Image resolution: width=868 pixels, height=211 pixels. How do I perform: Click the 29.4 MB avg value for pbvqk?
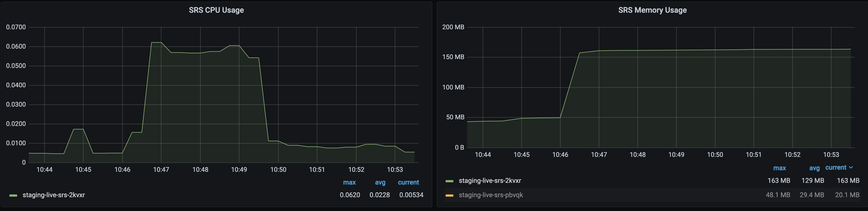pos(812,195)
